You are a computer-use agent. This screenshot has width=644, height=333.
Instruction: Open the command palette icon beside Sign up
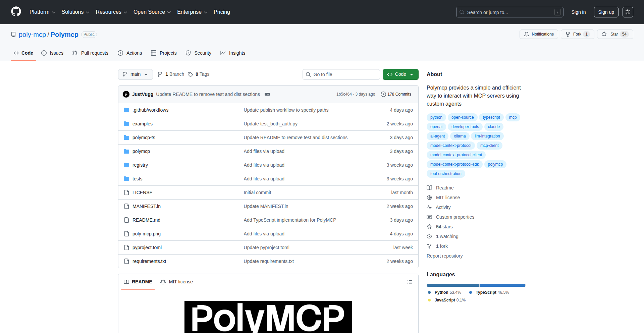point(628,12)
